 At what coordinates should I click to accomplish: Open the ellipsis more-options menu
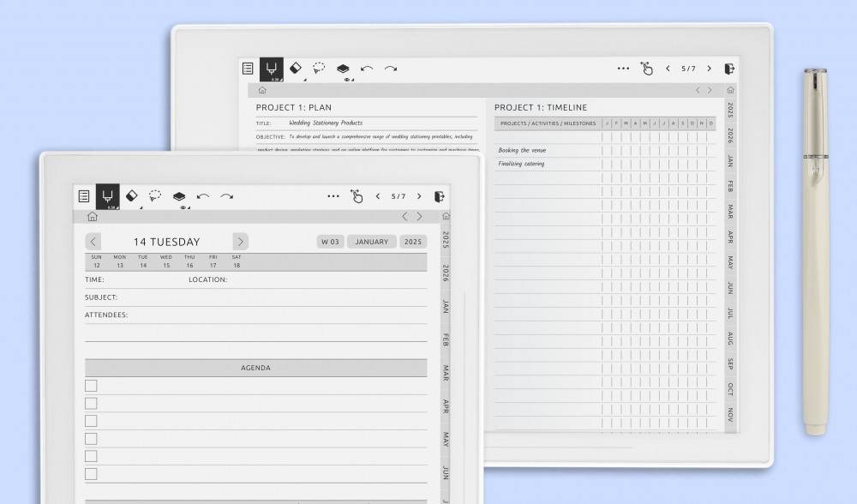click(333, 195)
